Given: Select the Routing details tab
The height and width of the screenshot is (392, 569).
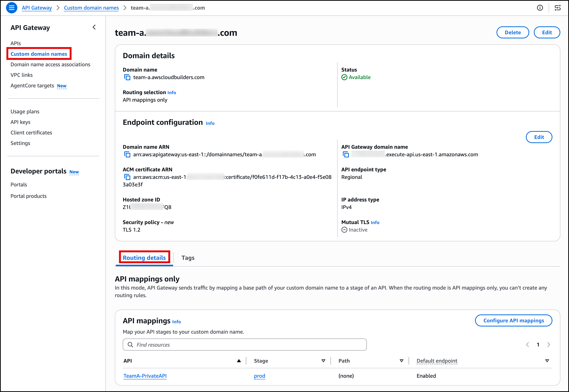Looking at the screenshot, I should tap(144, 258).
